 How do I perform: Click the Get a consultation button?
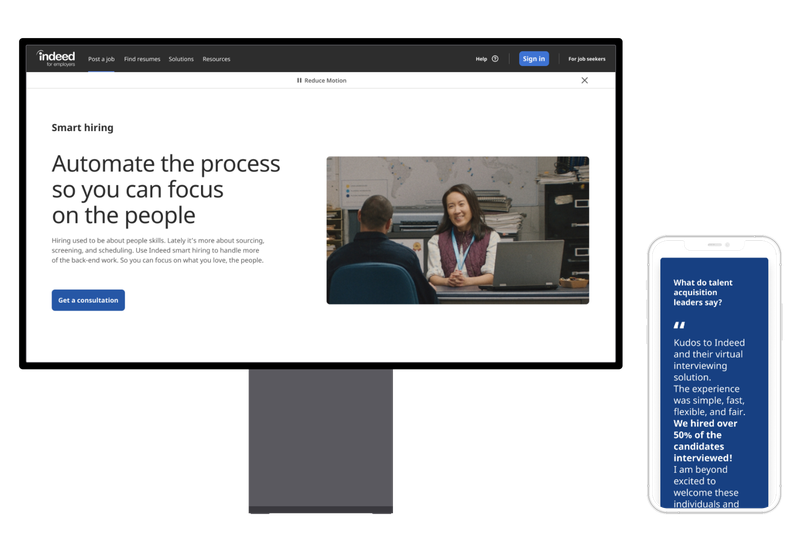pyautogui.click(x=88, y=300)
